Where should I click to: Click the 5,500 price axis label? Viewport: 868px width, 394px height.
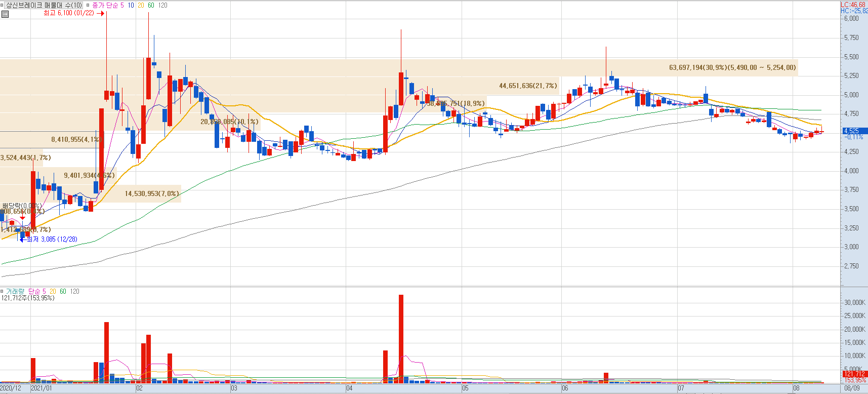tap(851, 57)
